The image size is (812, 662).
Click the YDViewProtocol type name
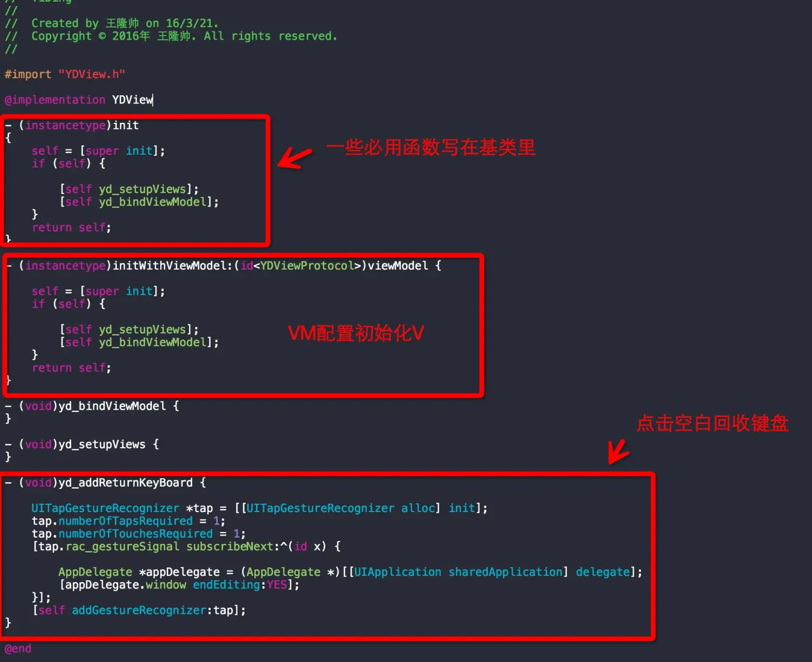[x=307, y=266]
